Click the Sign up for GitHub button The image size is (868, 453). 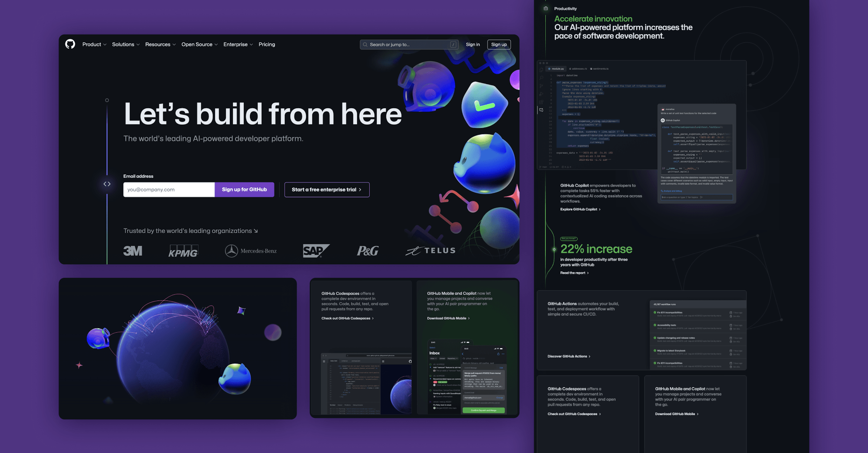244,189
